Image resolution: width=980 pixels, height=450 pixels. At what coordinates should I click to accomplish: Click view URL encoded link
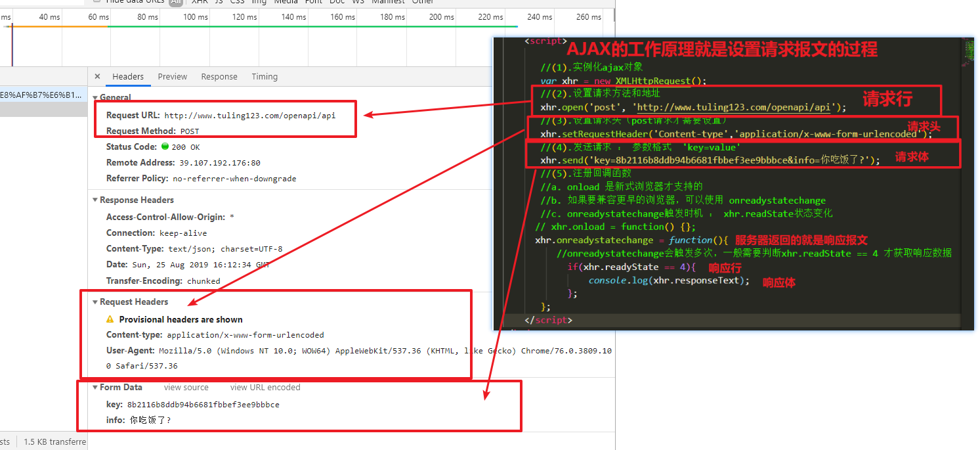tap(265, 388)
